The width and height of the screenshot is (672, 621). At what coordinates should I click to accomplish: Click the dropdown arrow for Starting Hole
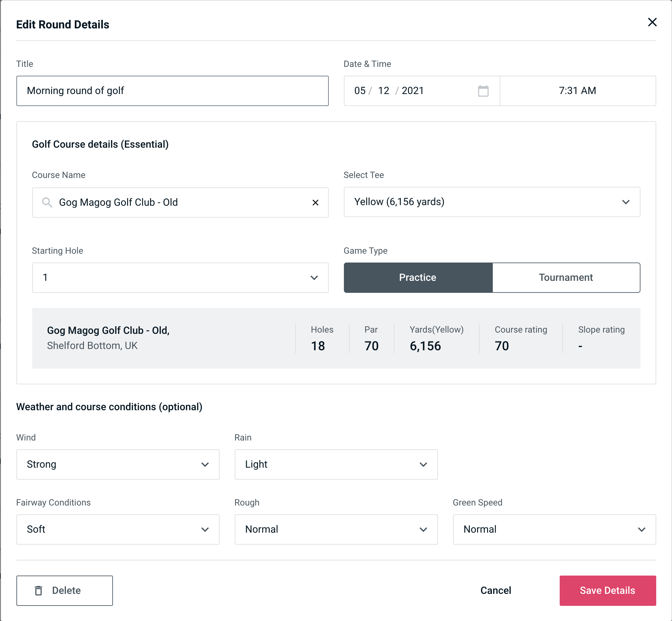click(x=315, y=277)
